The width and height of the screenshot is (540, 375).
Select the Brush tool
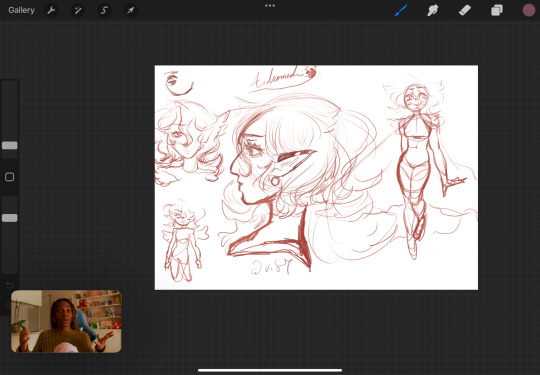tap(401, 10)
